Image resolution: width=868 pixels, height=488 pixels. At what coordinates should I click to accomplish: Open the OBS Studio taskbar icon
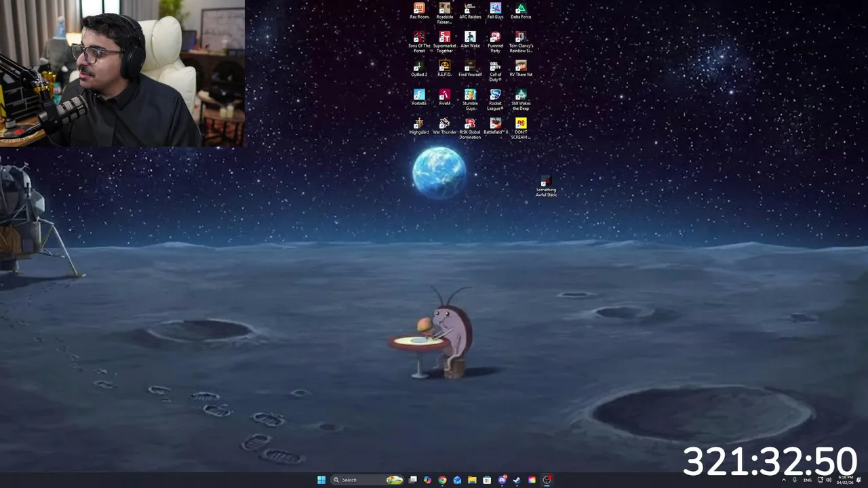(x=547, y=480)
